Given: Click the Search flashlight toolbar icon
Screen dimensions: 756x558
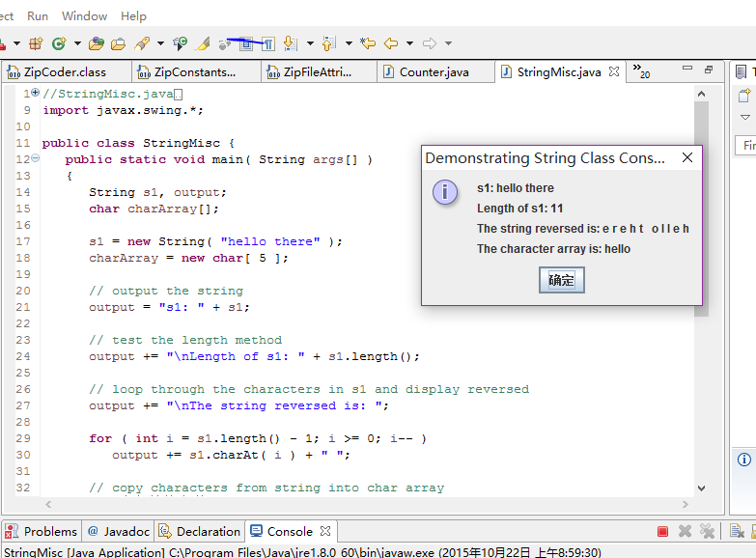Looking at the screenshot, I should point(142,43).
